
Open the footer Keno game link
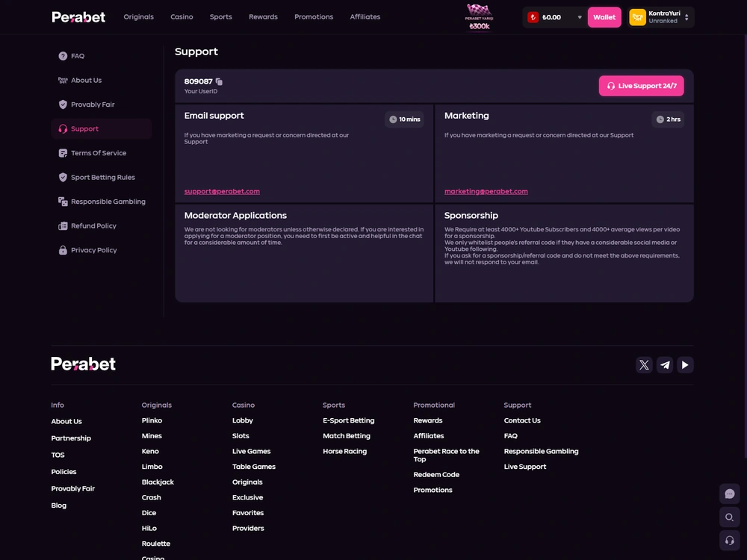click(x=150, y=451)
